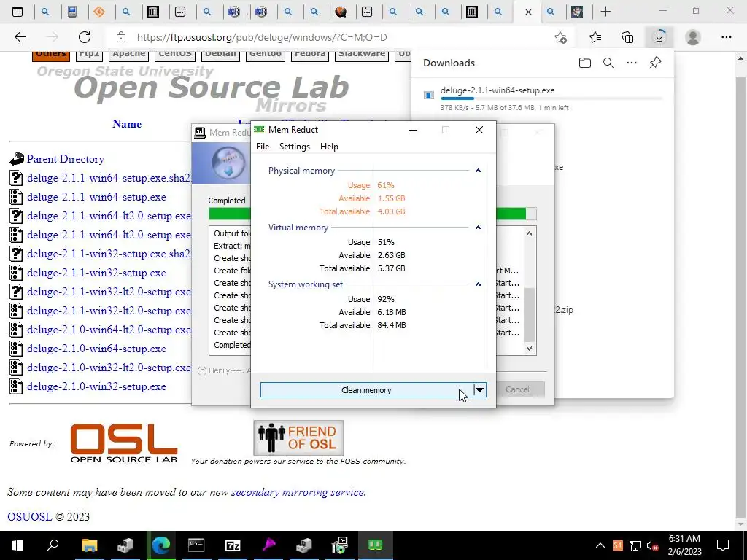Select the Debian mirror tab
Viewport: 747px width, 560px height.
coord(220,54)
